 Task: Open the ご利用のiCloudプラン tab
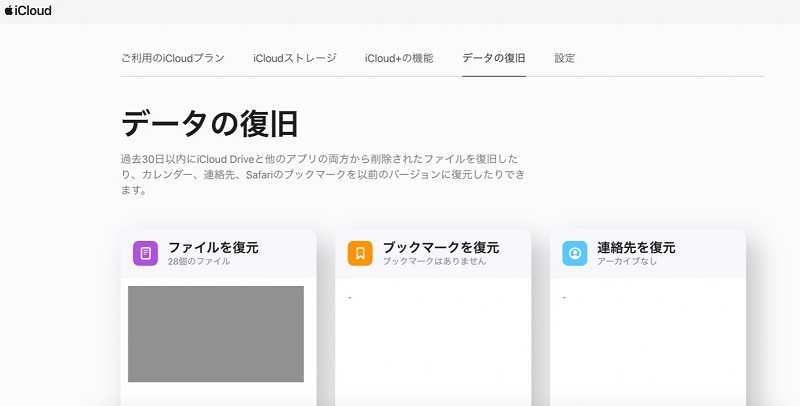click(x=172, y=58)
